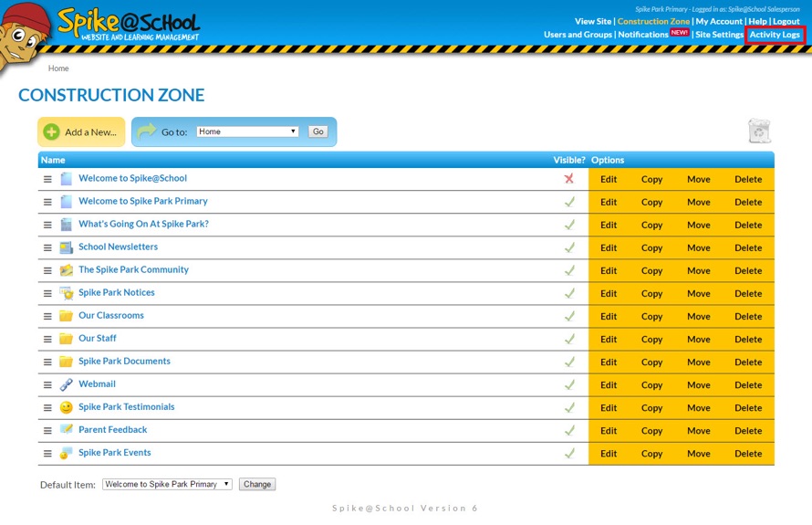
Task: Copy the Spike Park Notices item
Action: coord(651,293)
